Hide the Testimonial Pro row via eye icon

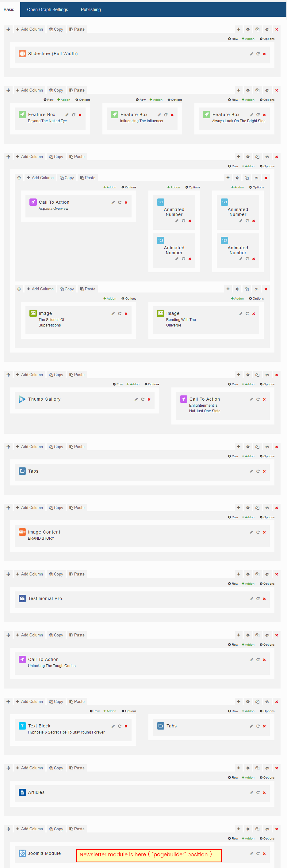[x=267, y=574]
